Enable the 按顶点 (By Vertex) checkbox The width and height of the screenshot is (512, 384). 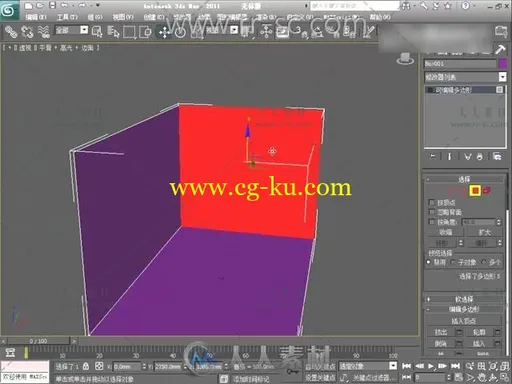[x=432, y=202]
